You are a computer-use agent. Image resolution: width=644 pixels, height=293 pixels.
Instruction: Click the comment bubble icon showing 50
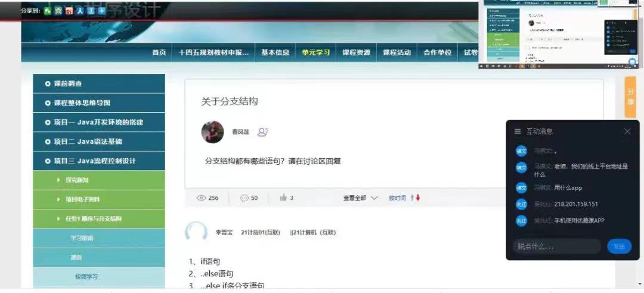[244, 198]
